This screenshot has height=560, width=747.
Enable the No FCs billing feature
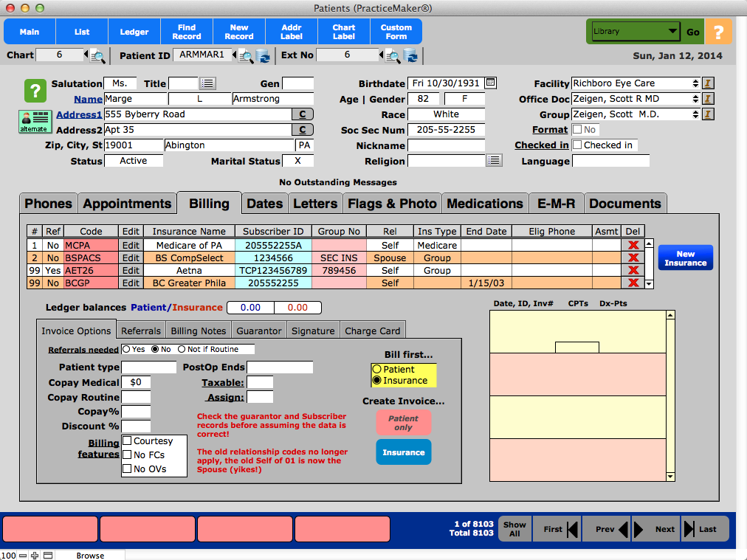click(127, 454)
